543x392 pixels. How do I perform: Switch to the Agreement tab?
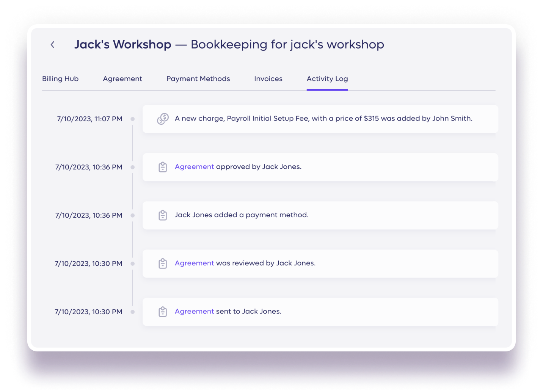coord(122,79)
